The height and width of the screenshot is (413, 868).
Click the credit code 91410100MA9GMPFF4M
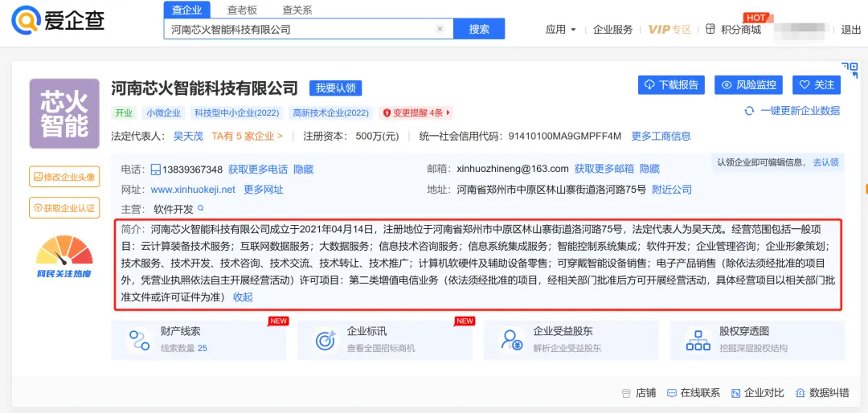pyautogui.click(x=565, y=136)
